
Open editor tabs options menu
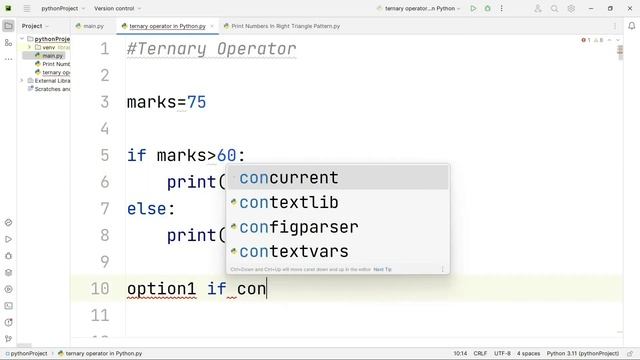615,26
